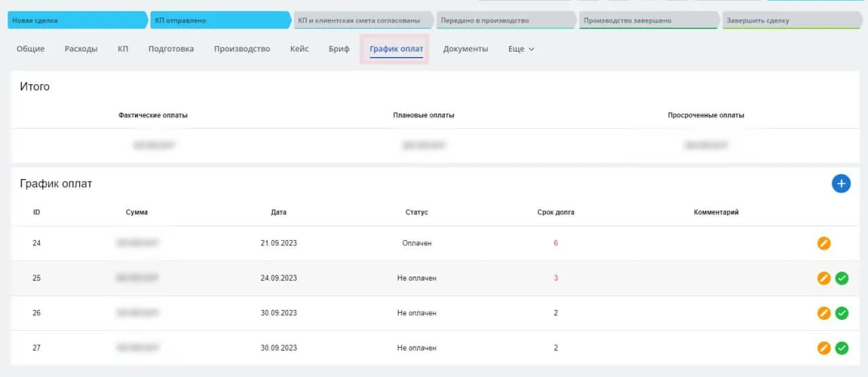The image size is (868, 377).
Task: Select the График оплат tab
Action: pos(396,49)
